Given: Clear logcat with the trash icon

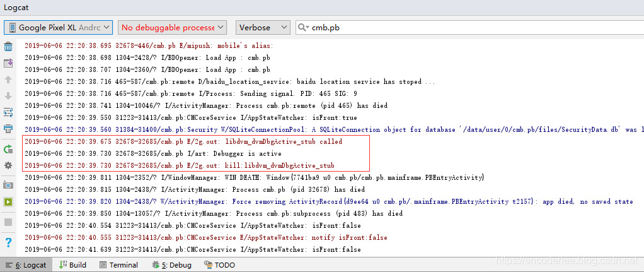Looking at the screenshot, I should point(8,47).
